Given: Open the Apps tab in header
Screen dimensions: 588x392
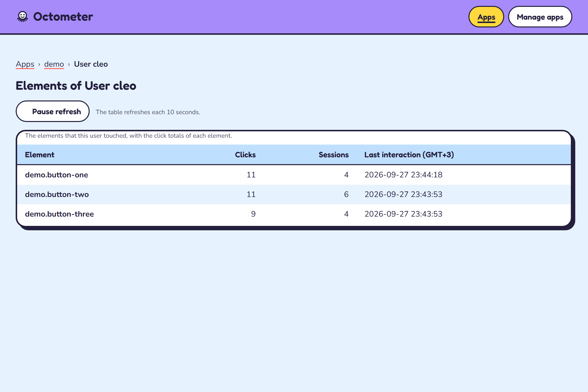Looking at the screenshot, I should tap(486, 17).
